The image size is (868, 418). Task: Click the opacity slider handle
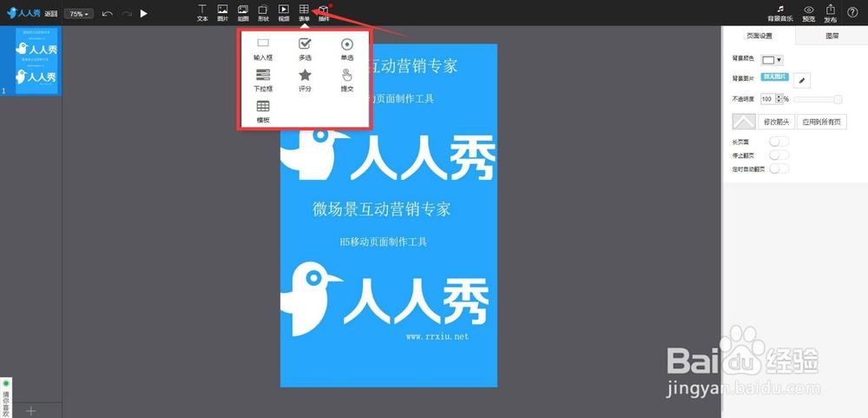click(838, 99)
